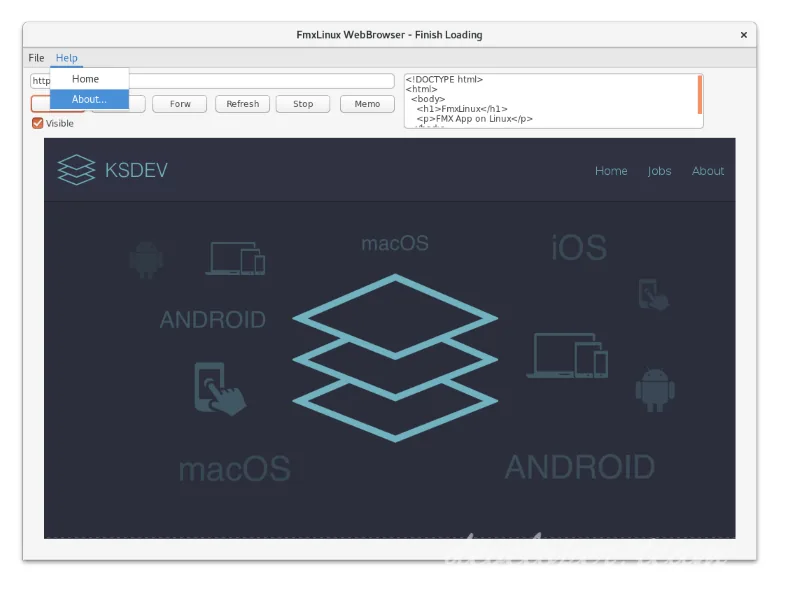Click the Help menu header
This screenshot has width=800, height=592.
point(67,58)
